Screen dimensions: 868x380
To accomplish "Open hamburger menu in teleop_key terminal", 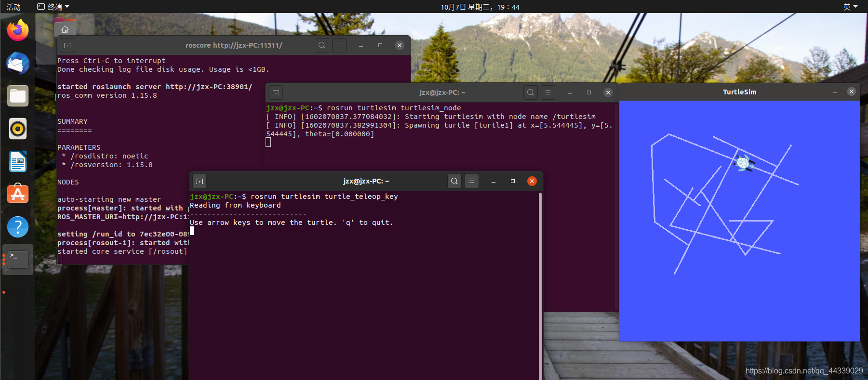I will click(x=472, y=181).
